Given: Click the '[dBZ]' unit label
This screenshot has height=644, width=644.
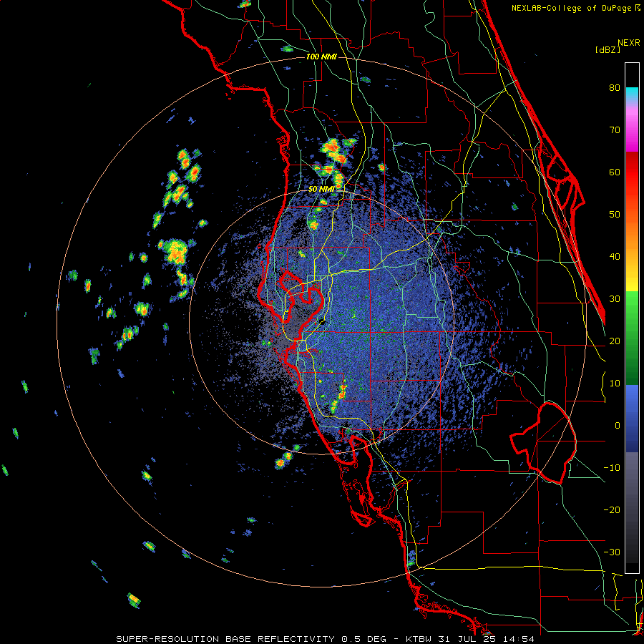Looking at the screenshot, I should pos(608,50).
